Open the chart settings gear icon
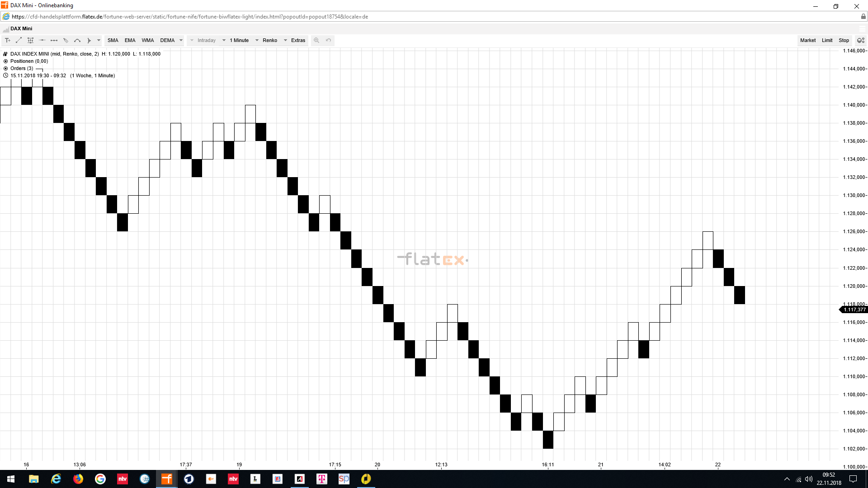868x488 pixels. click(x=861, y=40)
